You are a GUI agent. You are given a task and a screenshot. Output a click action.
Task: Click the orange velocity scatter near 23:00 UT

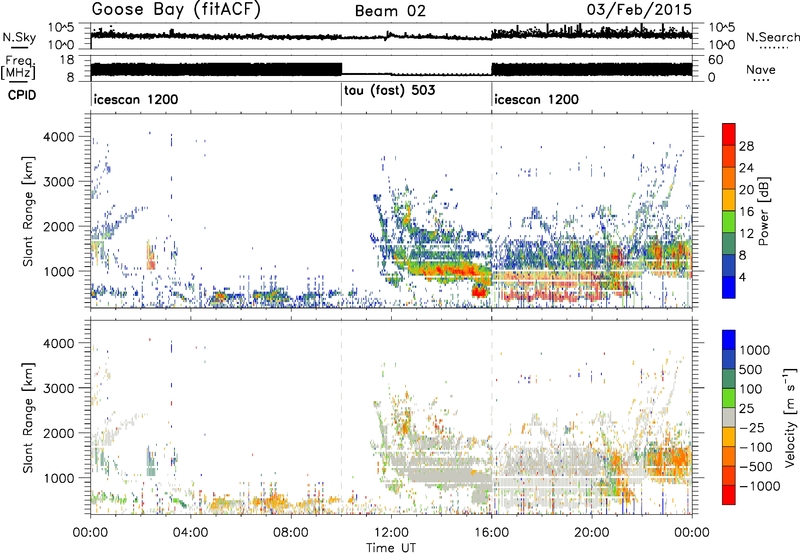click(x=668, y=464)
